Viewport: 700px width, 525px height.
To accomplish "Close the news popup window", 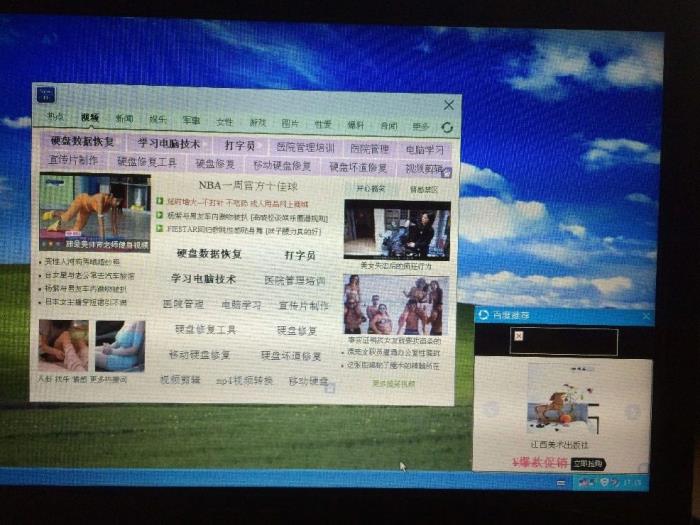I will (449, 105).
